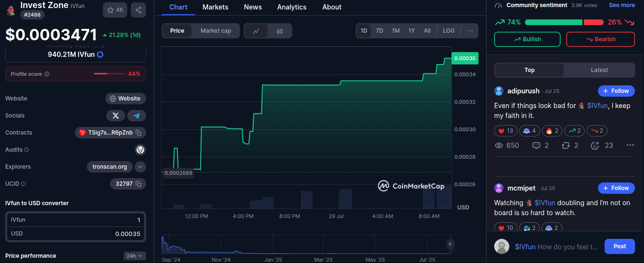This screenshot has width=644, height=263.
Task: Open mcmipet profile avatar
Action: pos(499,188)
